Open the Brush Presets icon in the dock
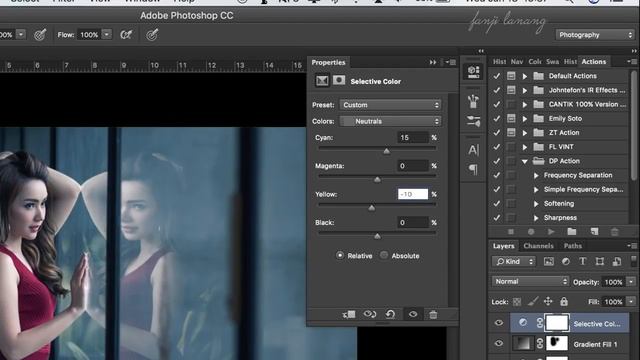640x360 pixels. click(473, 121)
